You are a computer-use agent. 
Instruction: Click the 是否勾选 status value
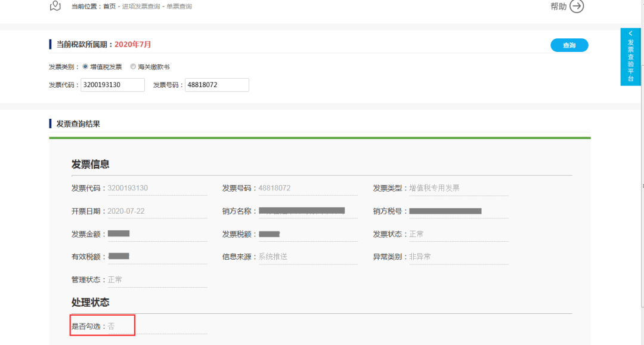point(112,326)
